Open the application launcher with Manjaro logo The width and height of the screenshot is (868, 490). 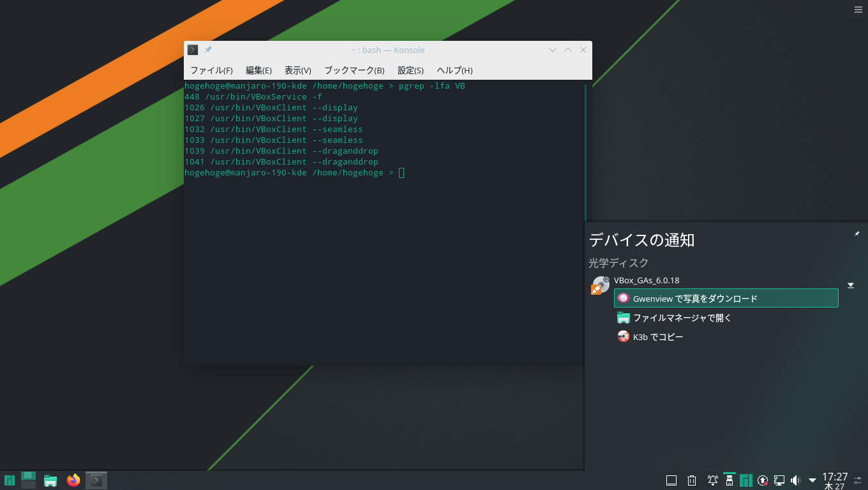tap(10, 480)
